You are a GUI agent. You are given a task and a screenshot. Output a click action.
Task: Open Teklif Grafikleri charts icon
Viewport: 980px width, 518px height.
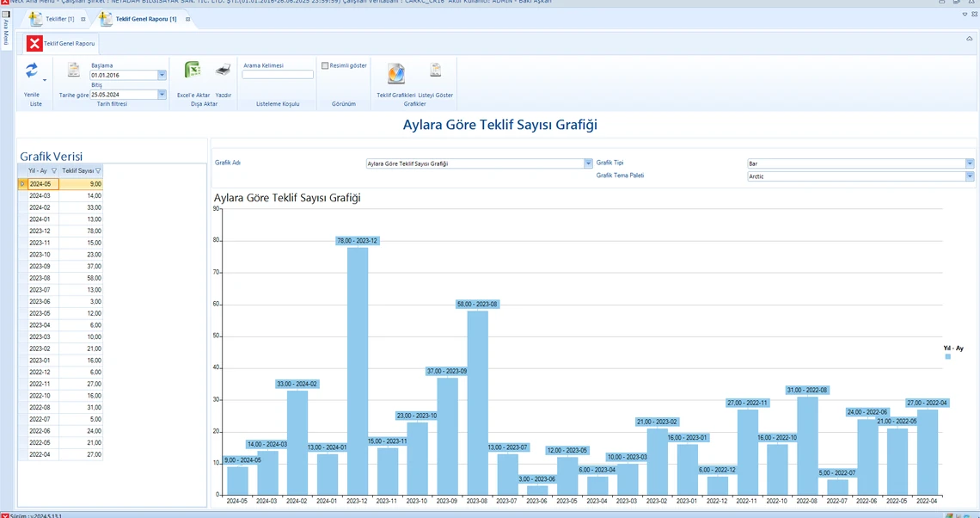pyautogui.click(x=395, y=73)
